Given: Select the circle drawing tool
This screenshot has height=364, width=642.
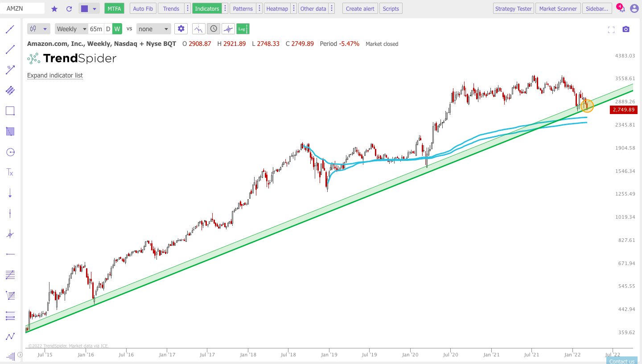Looking at the screenshot, I should tap(10, 152).
